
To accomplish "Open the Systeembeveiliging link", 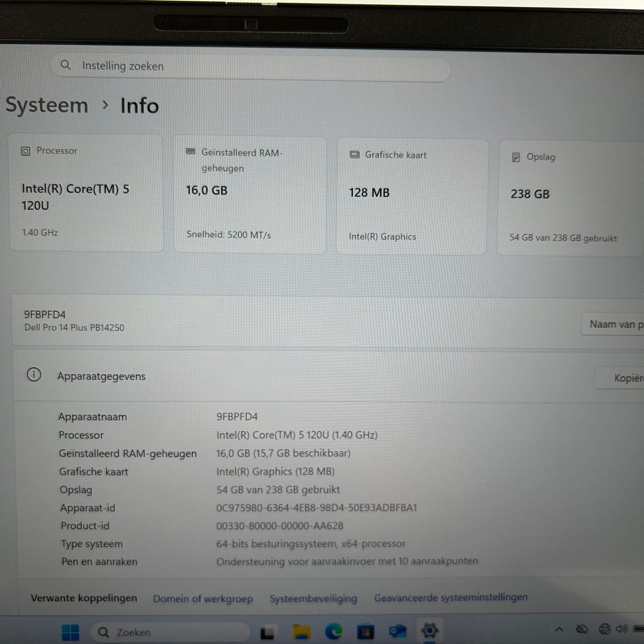I will tap(313, 598).
